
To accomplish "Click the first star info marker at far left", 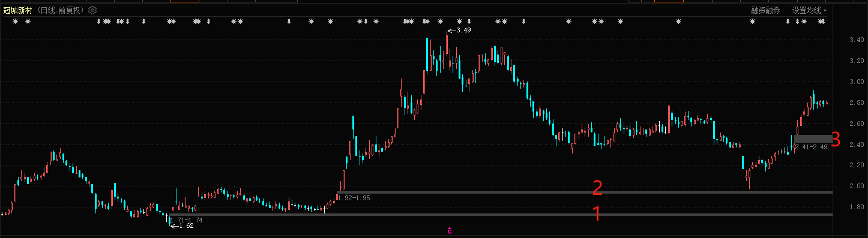I will 16,22.
